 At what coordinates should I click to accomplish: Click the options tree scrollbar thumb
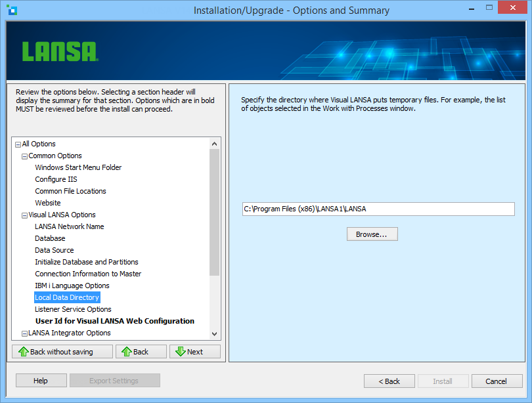click(214, 213)
